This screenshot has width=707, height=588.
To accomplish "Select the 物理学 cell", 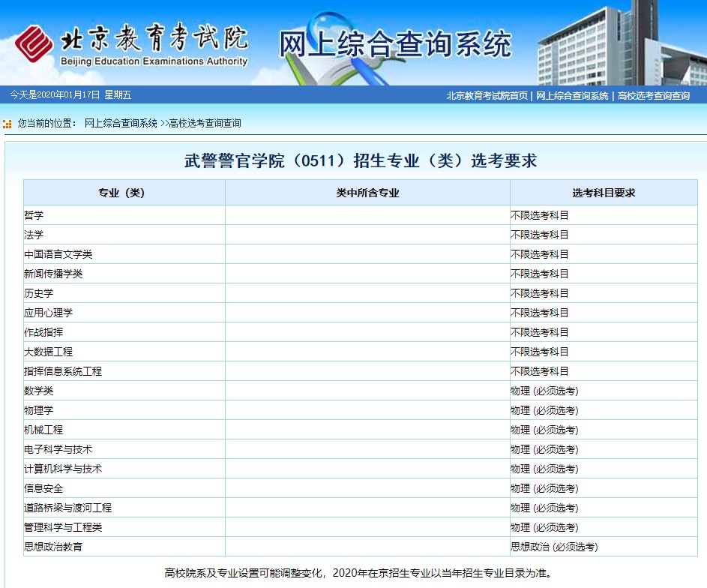I will click(x=124, y=410).
